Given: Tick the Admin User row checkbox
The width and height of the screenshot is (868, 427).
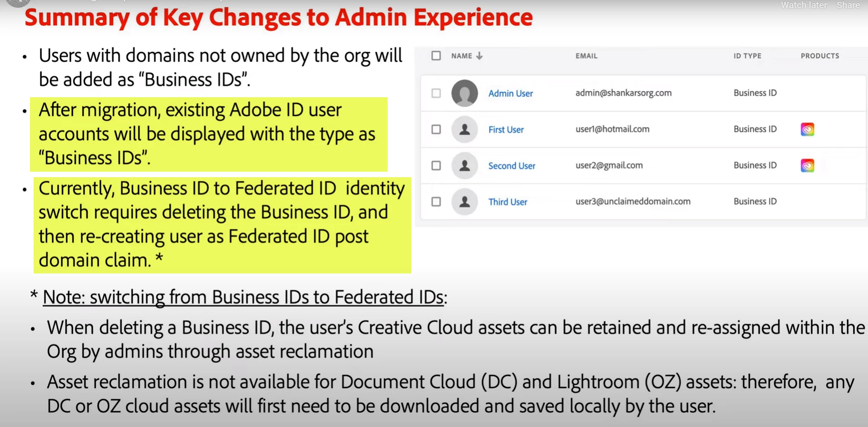Looking at the screenshot, I should coord(436,93).
